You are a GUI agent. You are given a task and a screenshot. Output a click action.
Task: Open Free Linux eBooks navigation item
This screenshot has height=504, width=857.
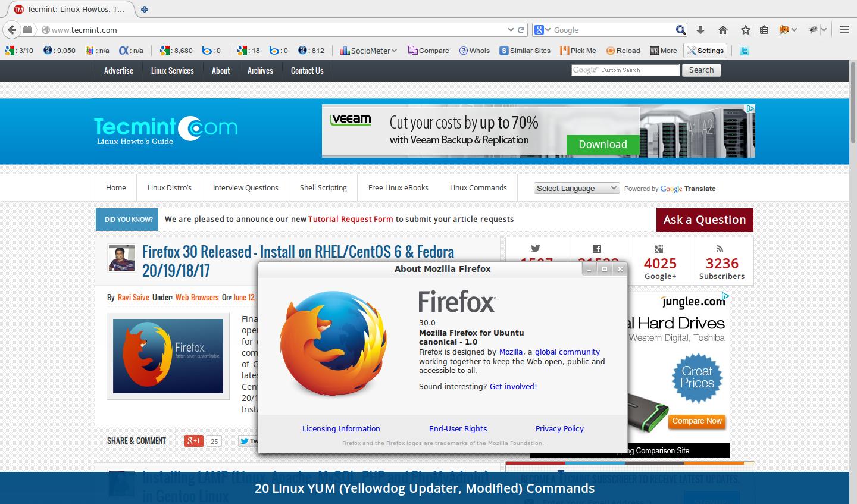pyautogui.click(x=398, y=187)
